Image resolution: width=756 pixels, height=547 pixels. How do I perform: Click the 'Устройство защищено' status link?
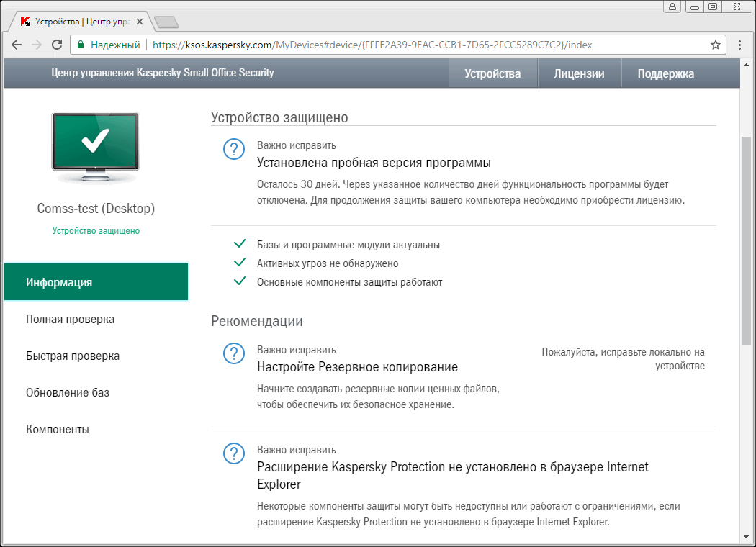[x=94, y=231]
